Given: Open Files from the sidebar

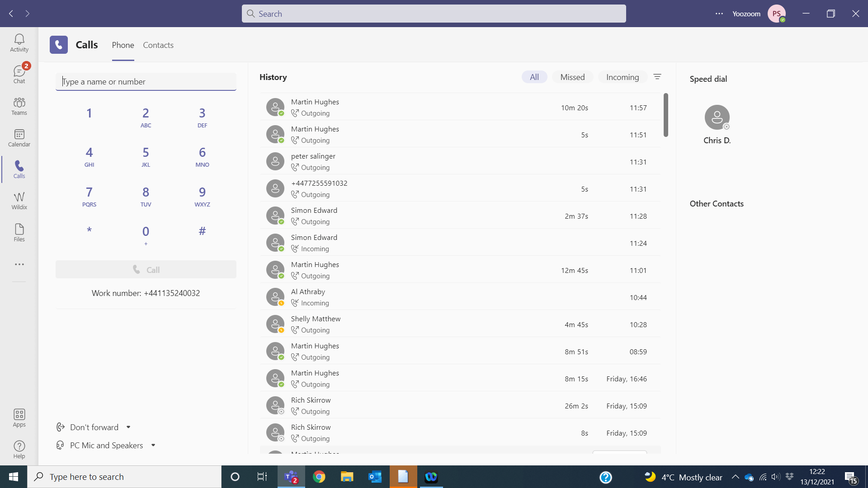Looking at the screenshot, I should pyautogui.click(x=19, y=232).
